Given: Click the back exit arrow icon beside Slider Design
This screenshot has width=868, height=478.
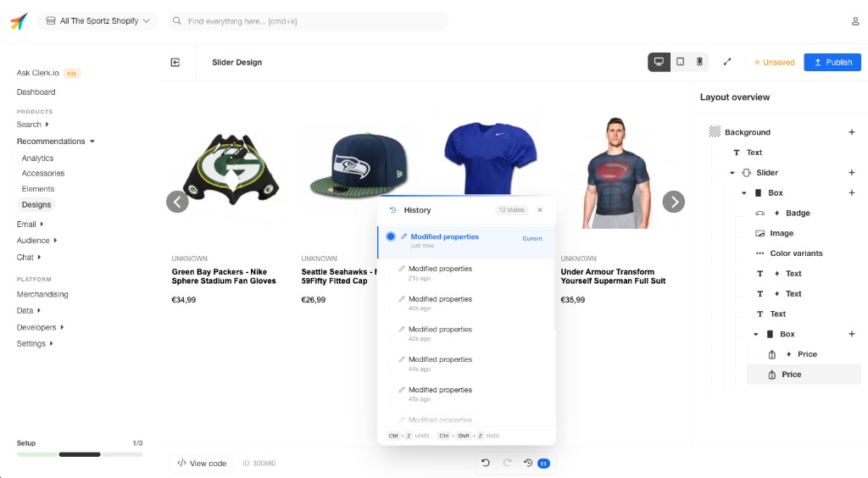Looking at the screenshot, I should 175,63.
